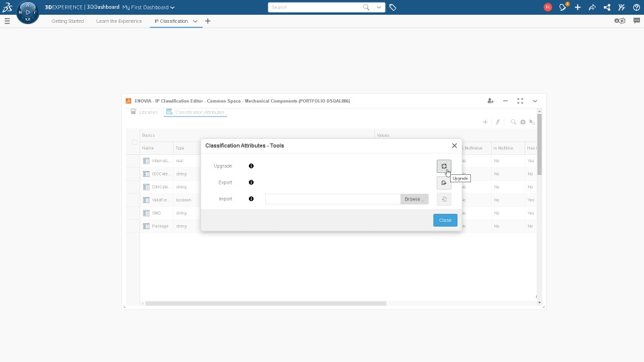Show info for Upgrade option

pos(251,166)
